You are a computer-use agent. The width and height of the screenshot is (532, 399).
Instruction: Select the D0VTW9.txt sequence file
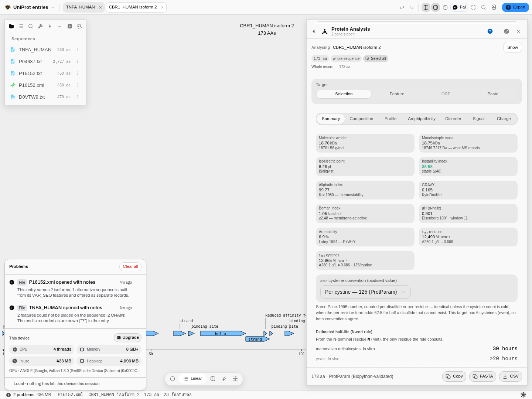[x=45, y=97]
